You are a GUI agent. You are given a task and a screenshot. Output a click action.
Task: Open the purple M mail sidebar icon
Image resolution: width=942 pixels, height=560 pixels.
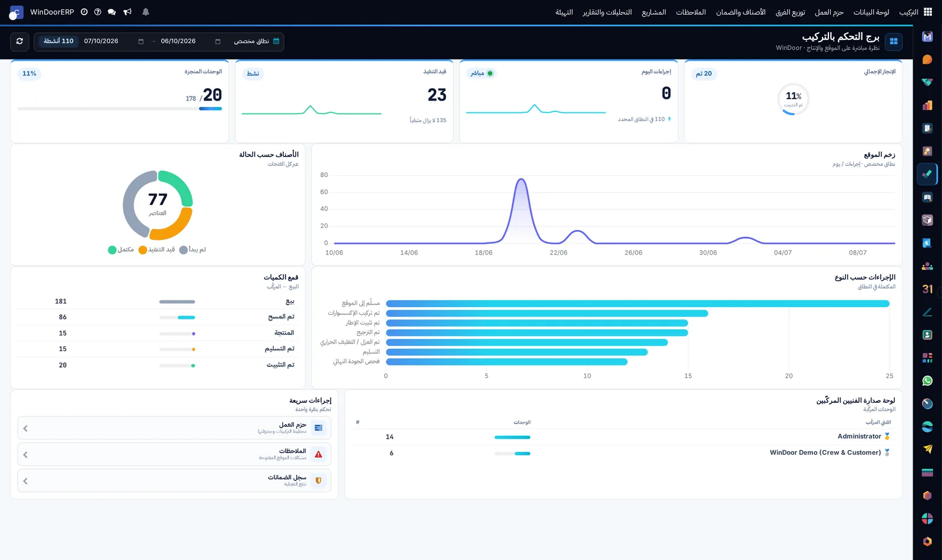pyautogui.click(x=927, y=36)
